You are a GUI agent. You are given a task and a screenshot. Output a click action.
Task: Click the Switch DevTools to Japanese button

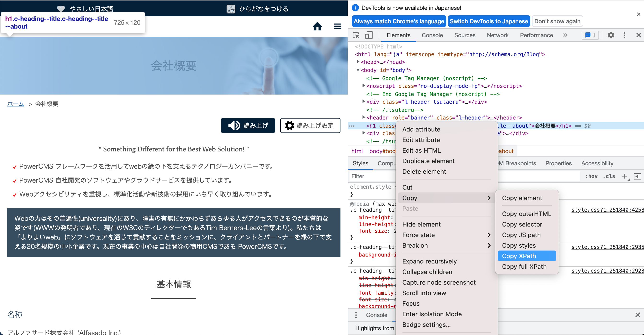(x=489, y=21)
